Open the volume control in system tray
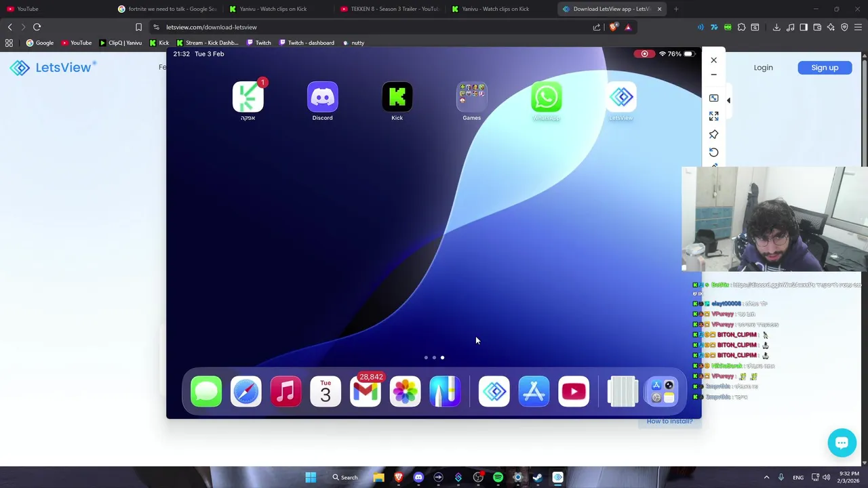The height and width of the screenshot is (488, 868). pyautogui.click(x=826, y=477)
